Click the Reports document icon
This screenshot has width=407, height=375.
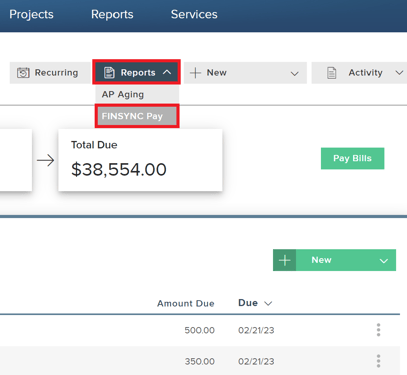click(x=109, y=73)
